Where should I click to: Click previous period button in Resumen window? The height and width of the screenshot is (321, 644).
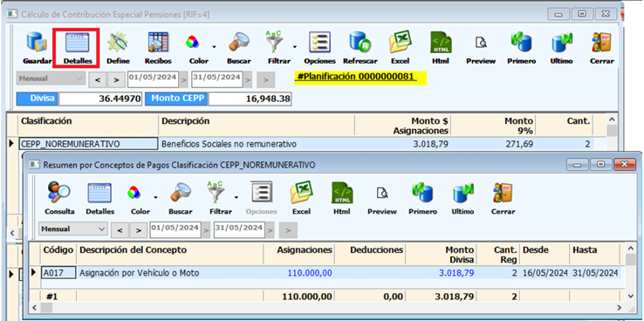click(x=120, y=230)
